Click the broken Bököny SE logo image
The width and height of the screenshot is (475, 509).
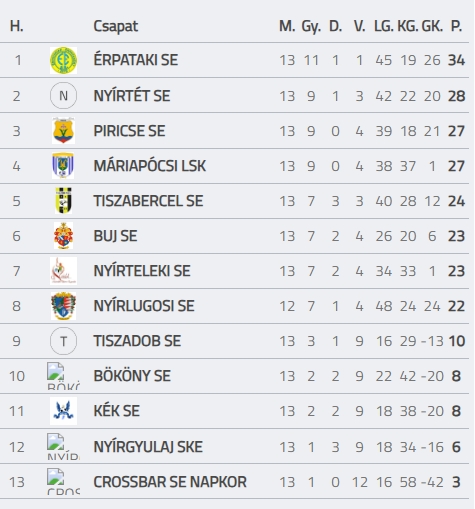[x=63, y=376]
